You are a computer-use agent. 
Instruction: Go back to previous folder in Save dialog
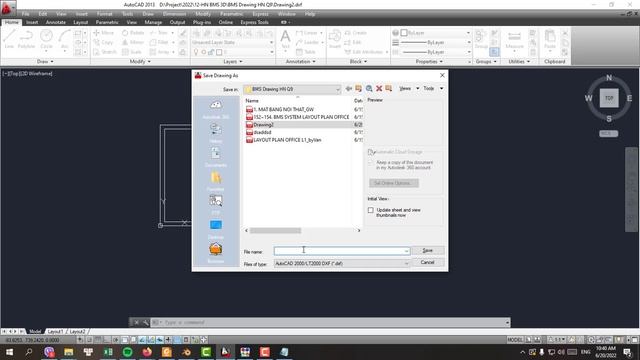click(349, 89)
